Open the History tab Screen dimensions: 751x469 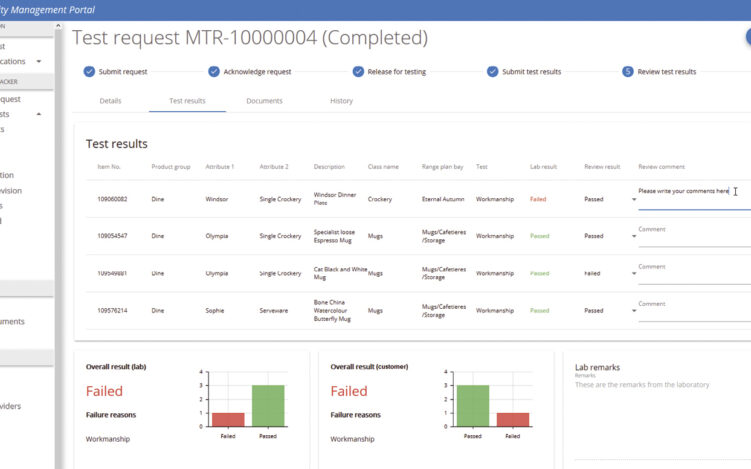[x=341, y=101]
